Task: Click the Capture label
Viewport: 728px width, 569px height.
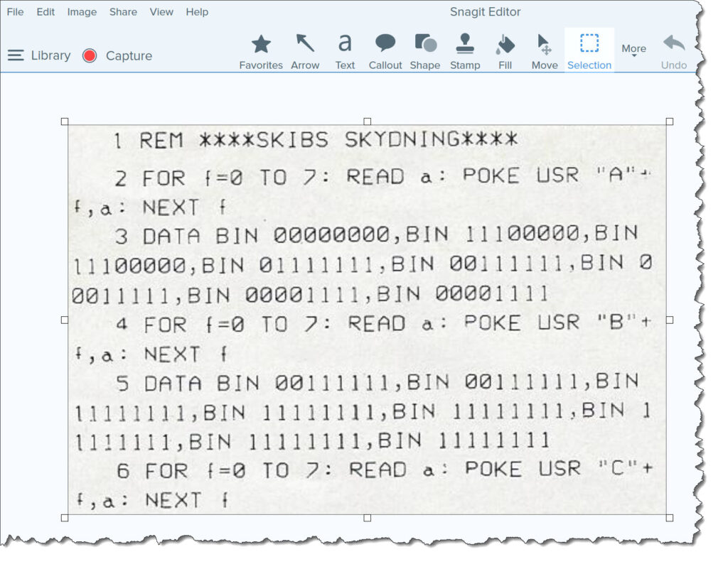Action: (x=129, y=55)
